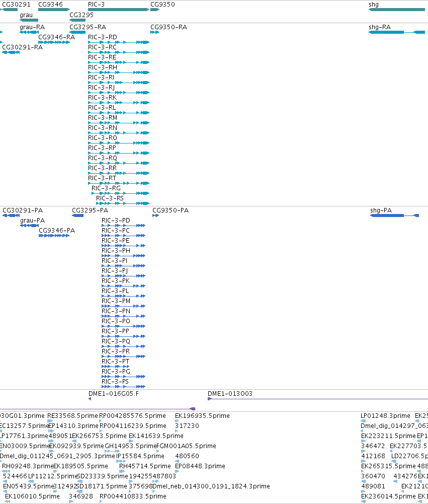Click the RIC-3-RE transcript label
Image resolution: width=428 pixels, height=504 pixels.
(103, 57)
